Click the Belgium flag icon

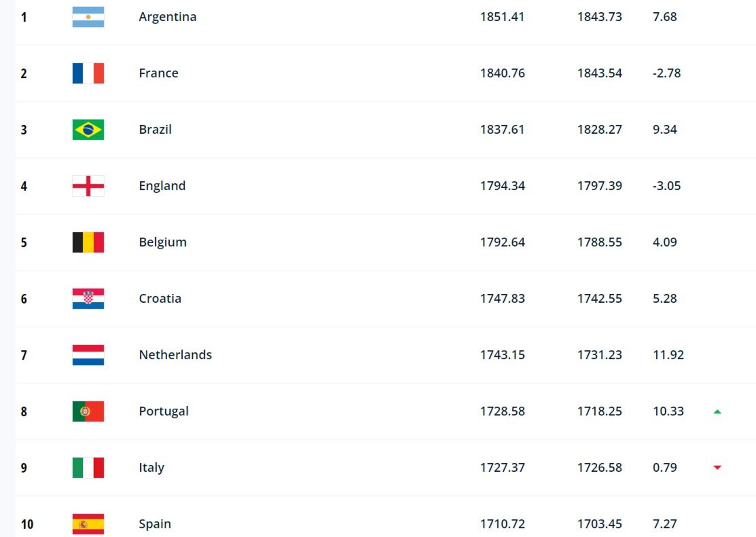point(88,242)
